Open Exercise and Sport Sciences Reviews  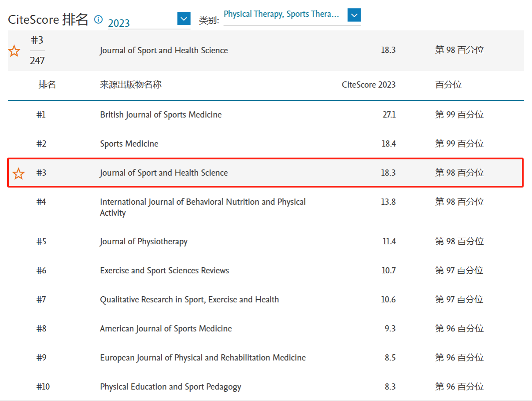point(164,271)
